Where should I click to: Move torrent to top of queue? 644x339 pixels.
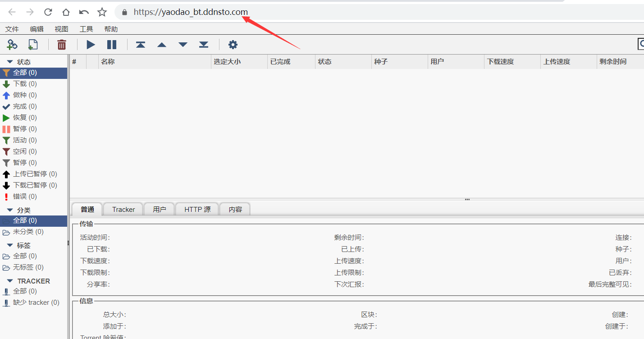[141, 44]
